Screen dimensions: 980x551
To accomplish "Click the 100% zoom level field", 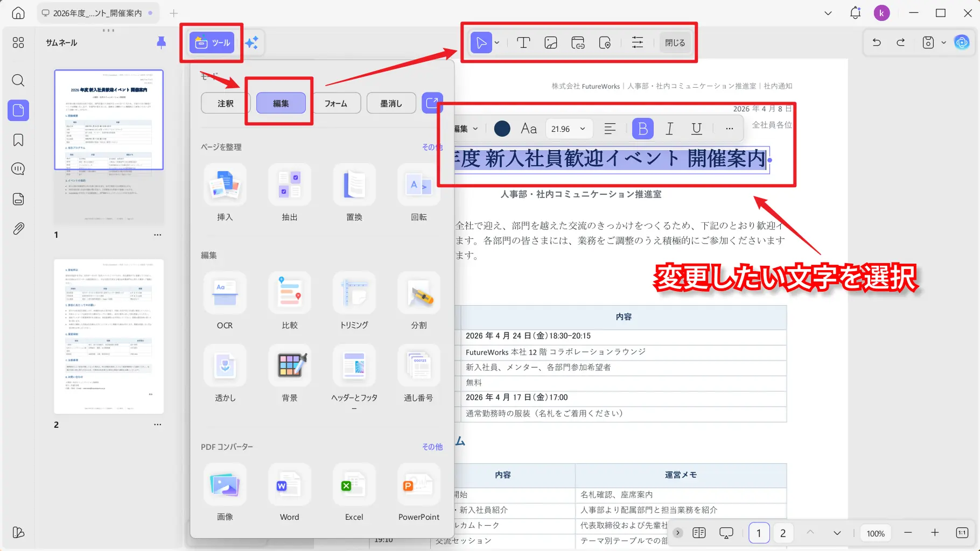I will 876,533.
